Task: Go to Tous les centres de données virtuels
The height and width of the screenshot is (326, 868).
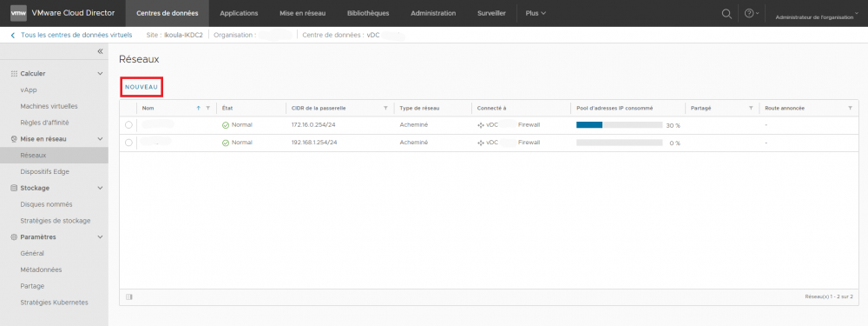Action: (x=76, y=35)
